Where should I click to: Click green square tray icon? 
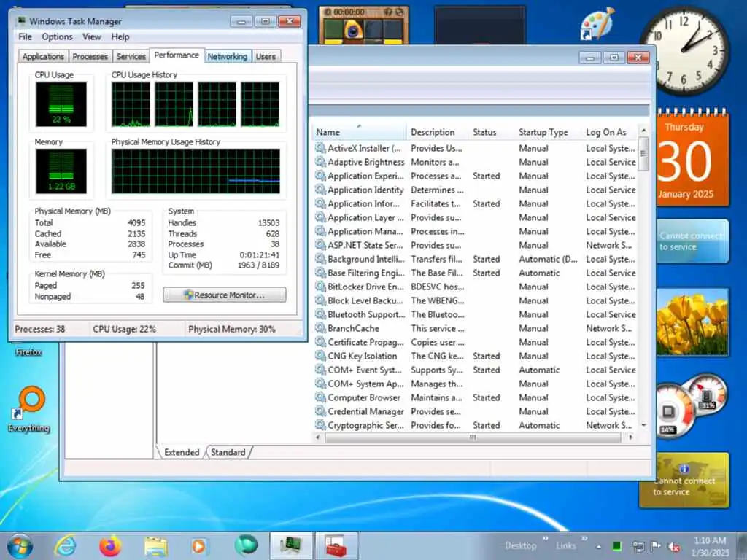(x=616, y=546)
